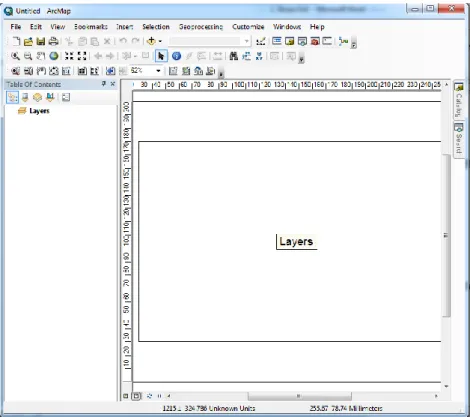This screenshot has height=417, width=470.
Task: Activate the Select Elements arrow tool
Action: click(161, 56)
